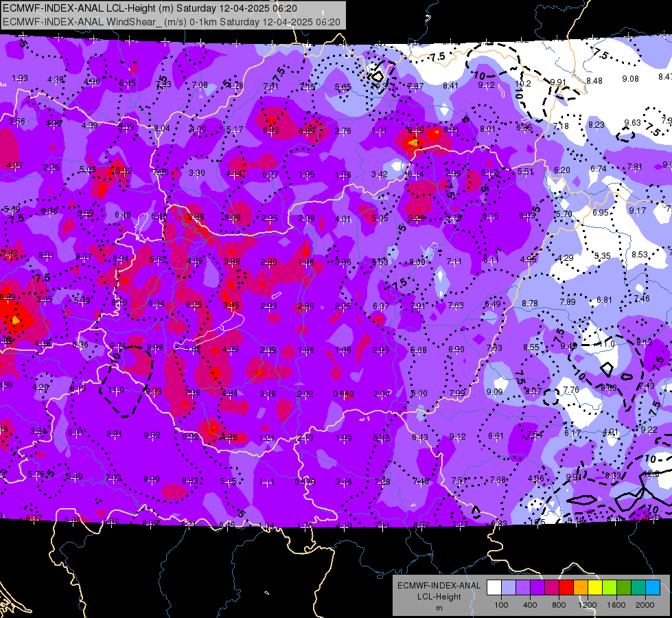This screenshot has width=672, height=618.
Task: Click the grid value 1.56
Action: pyautogui.click(x=343, y=174)
